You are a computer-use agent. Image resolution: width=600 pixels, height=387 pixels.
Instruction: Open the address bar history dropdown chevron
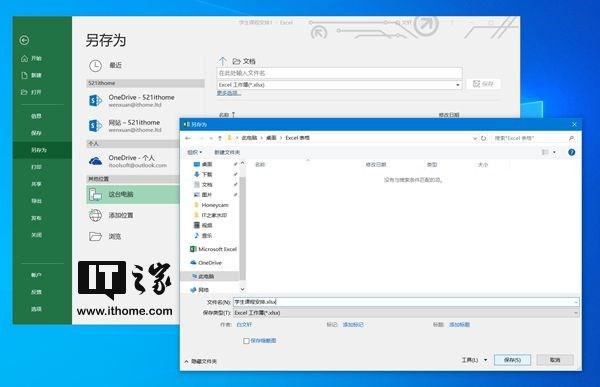click(x=475, y=138)
